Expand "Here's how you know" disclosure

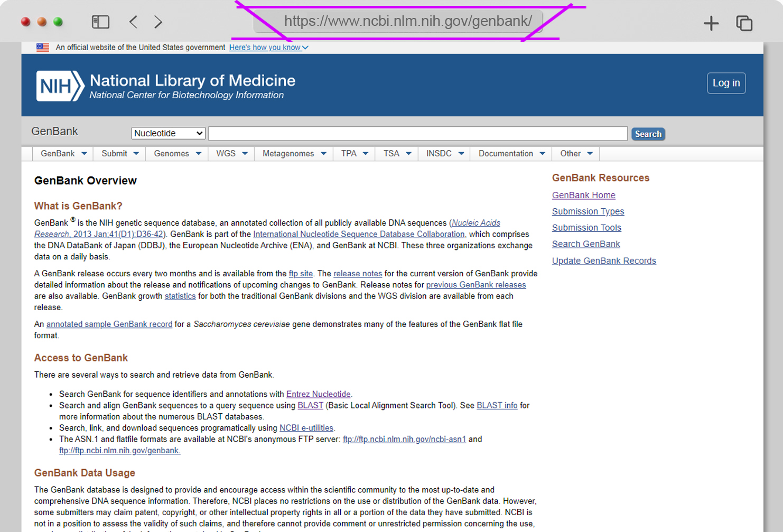click(x=268, y=48)
